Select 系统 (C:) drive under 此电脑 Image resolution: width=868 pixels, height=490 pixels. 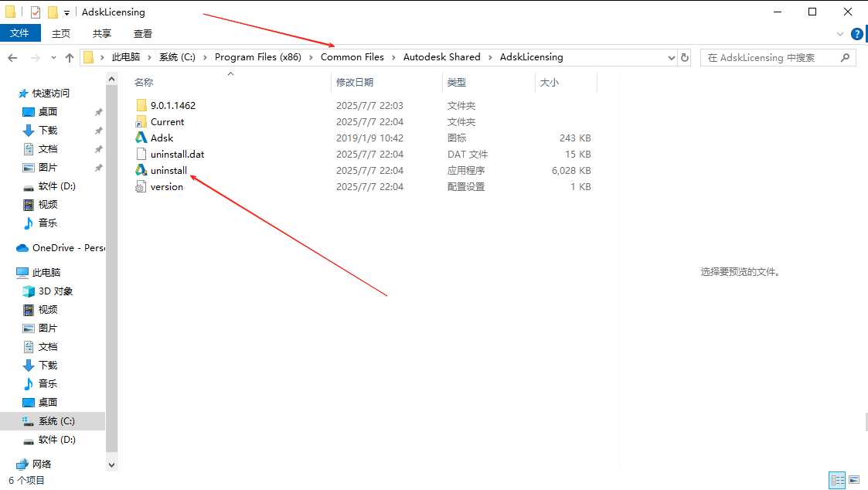click(56, 421)
